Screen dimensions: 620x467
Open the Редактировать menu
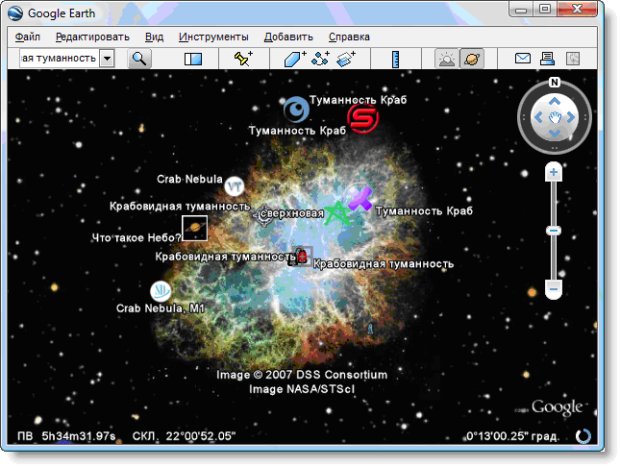click(x=92, y=37)
